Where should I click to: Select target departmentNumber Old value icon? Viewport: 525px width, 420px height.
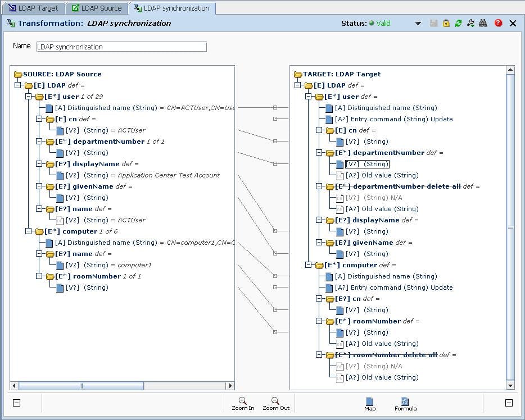340,175
